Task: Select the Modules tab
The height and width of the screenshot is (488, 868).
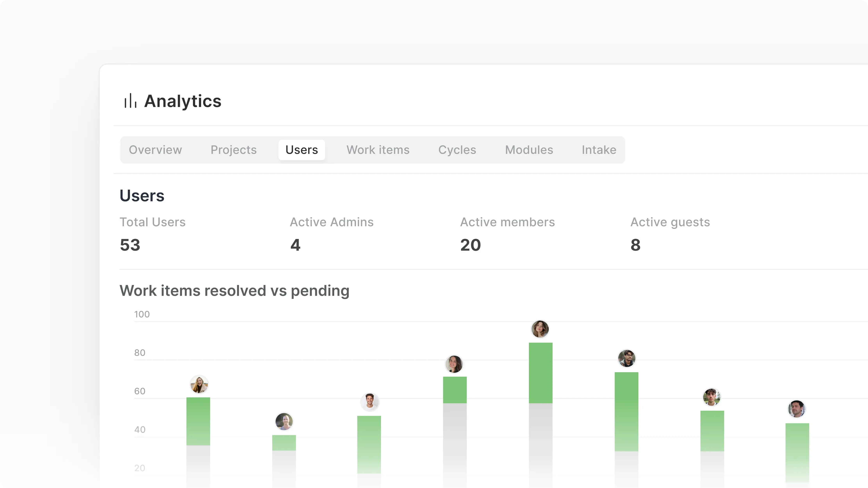Action: 529,150
